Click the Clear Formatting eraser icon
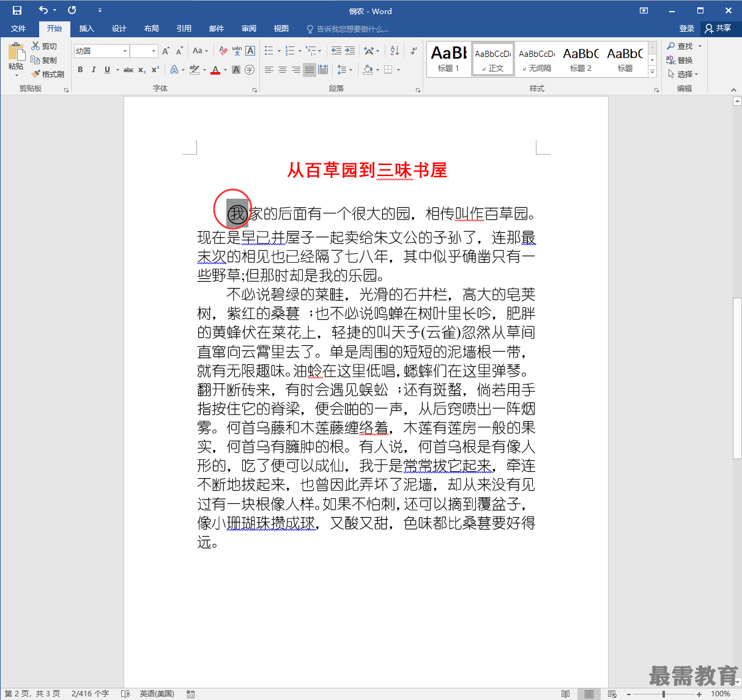Screen dimensions: 742x700 (x=223, y=51)
